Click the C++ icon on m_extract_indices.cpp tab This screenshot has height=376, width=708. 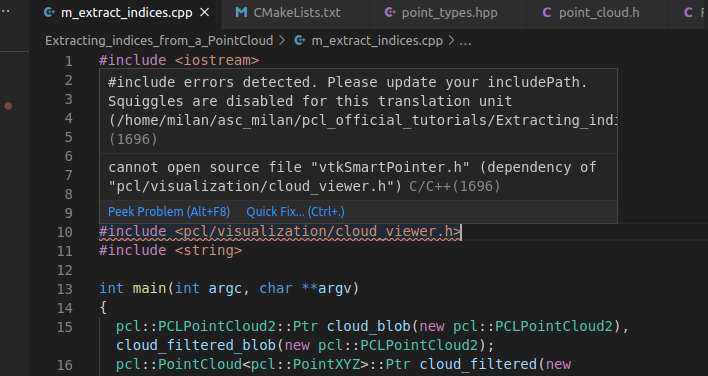49,13
